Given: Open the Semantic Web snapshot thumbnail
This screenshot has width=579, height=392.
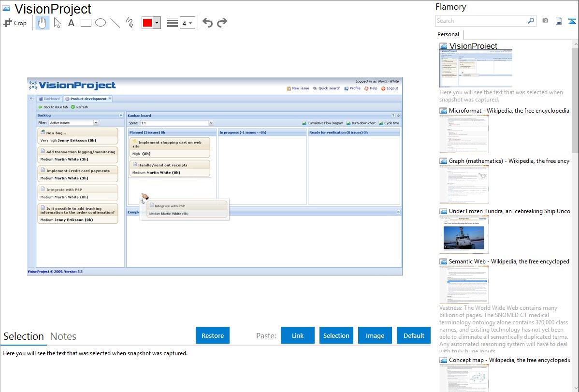Looking at the screenshot, I should coord(464,285).
